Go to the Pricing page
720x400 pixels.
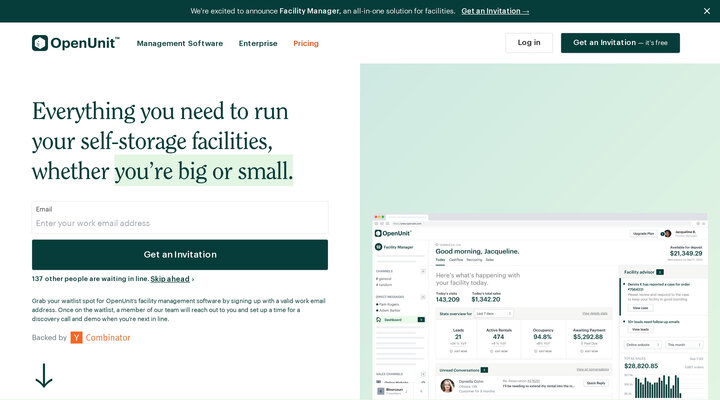click(x=306, y=43)
